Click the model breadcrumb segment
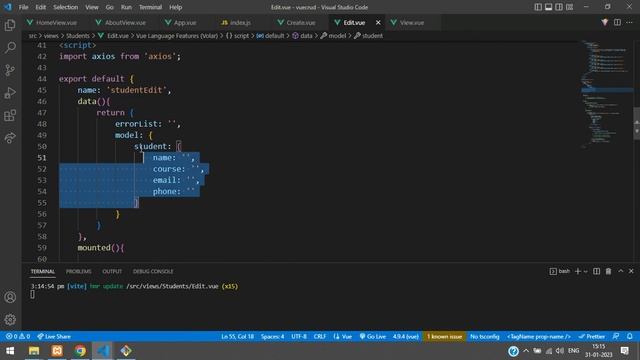Image resolution: width=640 pixels, height=360 pixels. point(333,36)
